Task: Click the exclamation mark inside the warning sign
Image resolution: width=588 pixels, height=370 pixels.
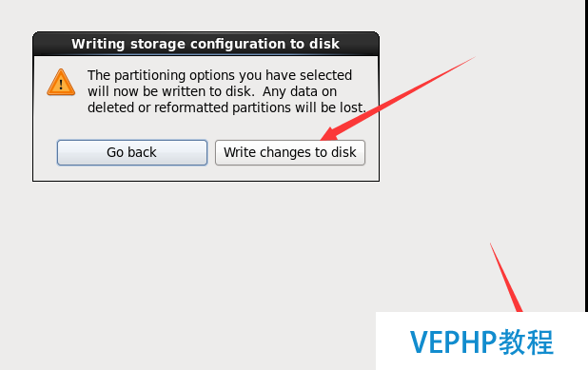Action: click(x=61, y=86)
